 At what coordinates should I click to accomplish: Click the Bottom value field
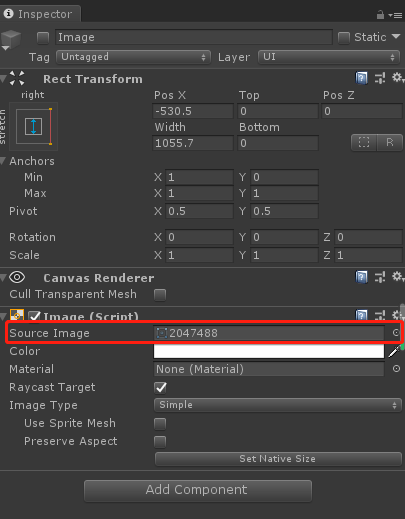click(278, 143)
